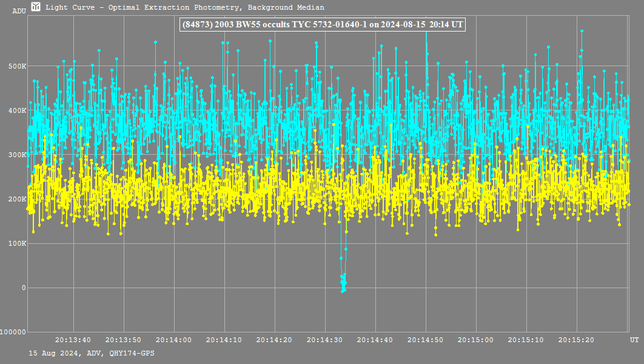
Task: Choose the 20:15:00 time axis label
Action: 476,340
